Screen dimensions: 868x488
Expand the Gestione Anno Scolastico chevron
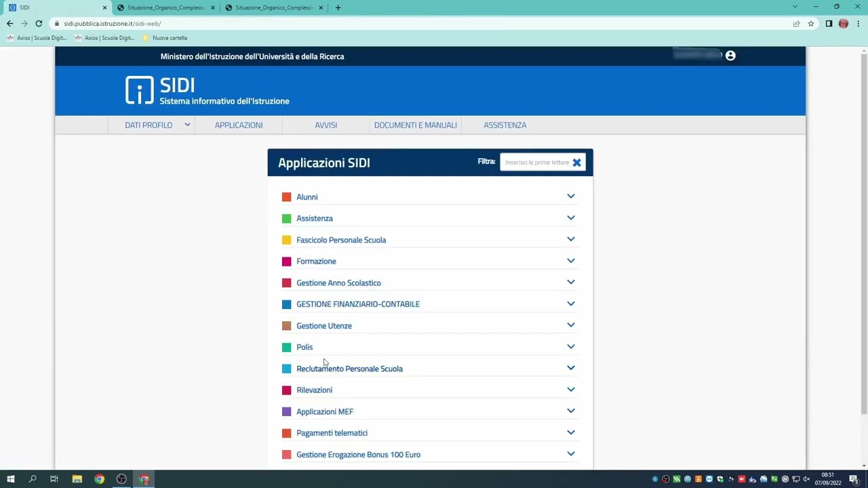point(571,283)
